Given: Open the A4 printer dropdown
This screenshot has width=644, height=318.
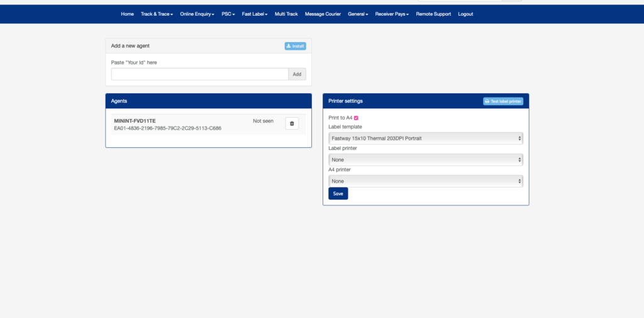Looking at the screenshot, I should [x=426, y=181].
